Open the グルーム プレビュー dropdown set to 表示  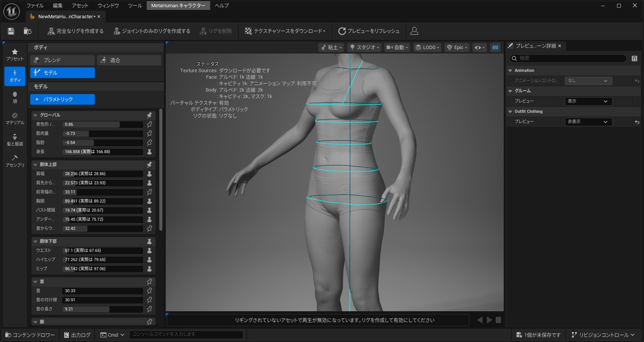[x=588, y=101]
